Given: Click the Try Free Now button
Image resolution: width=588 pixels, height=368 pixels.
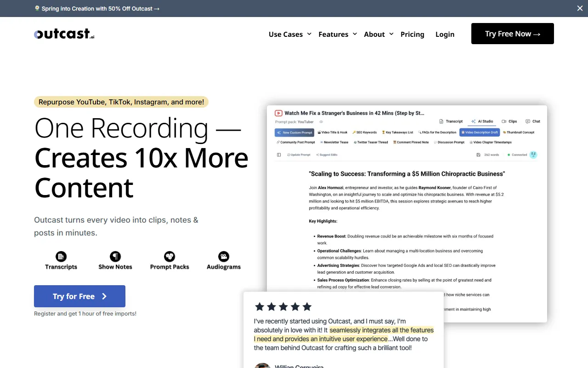Looking at the screenshot, I should (512, 34).
